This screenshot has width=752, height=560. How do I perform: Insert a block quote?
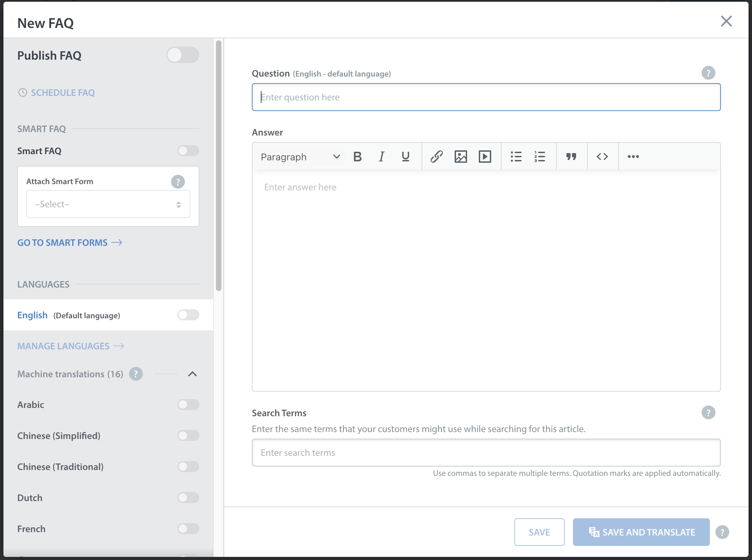click(571, 157)
